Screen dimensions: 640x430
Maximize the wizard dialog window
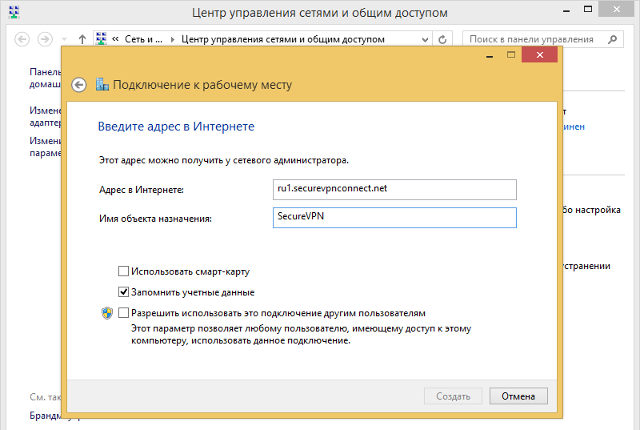tap(511, 55)
